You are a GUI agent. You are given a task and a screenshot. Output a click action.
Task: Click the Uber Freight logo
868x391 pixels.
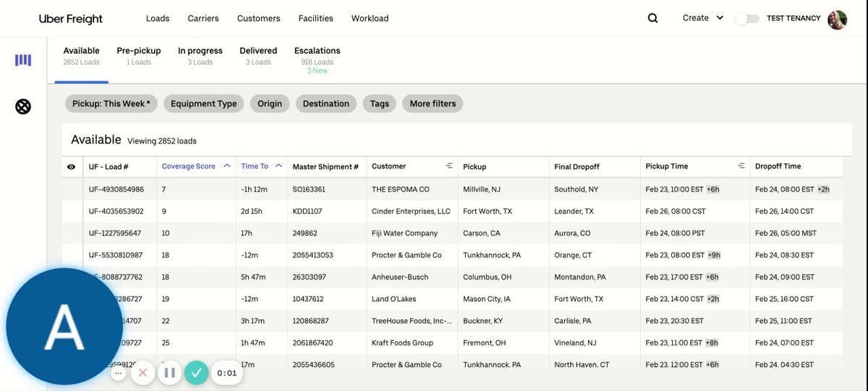tap(71, 19)
